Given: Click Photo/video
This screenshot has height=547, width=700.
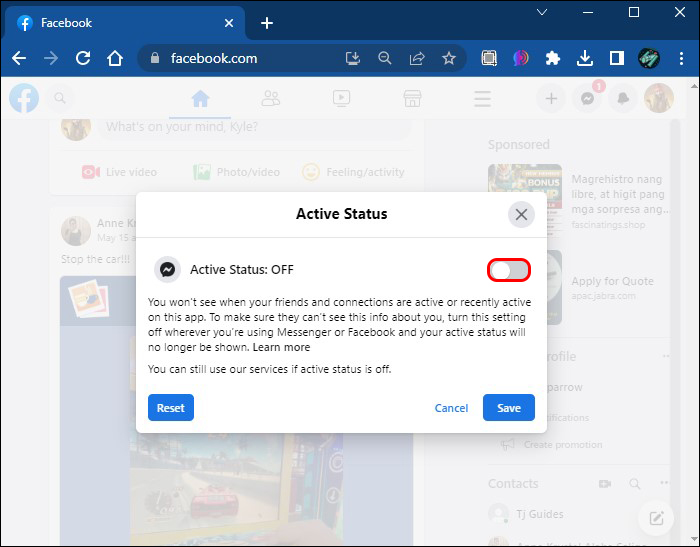Looking at the screenshot, I should click(237, 172).
